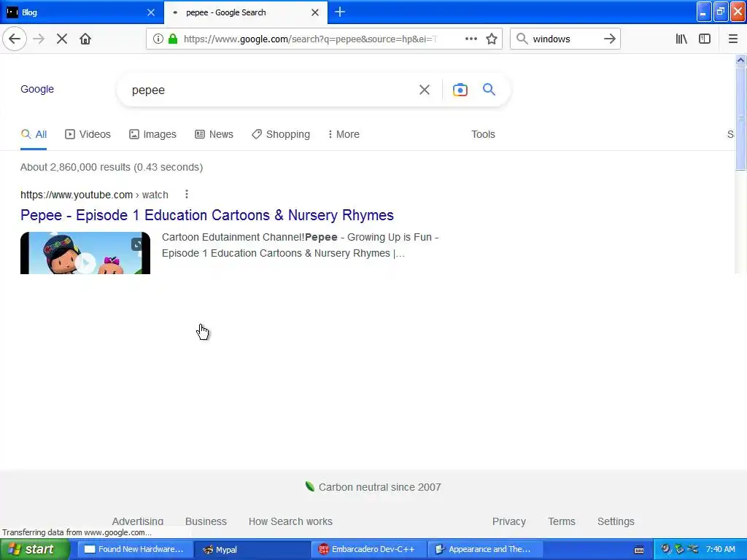Screen dimensions: 747x560
Task: Switch to Appearance and Themes taskbar window
Action: 485,549
